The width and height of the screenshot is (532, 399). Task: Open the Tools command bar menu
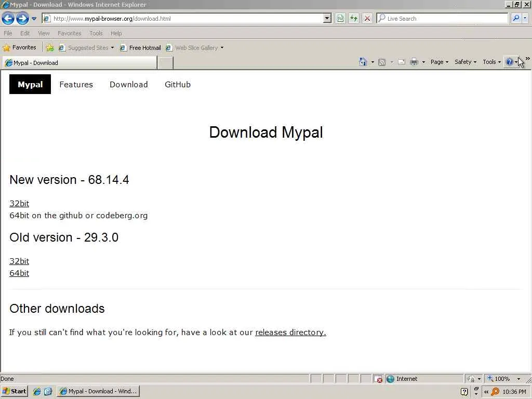click(491, 62)
